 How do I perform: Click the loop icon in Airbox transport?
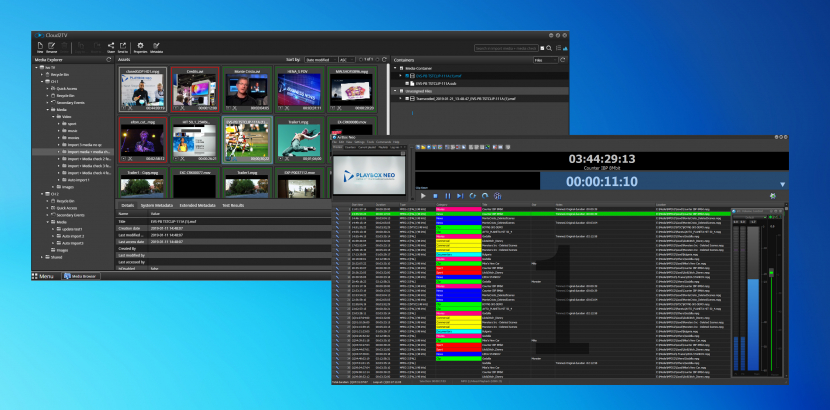click(x=485, y=196)
